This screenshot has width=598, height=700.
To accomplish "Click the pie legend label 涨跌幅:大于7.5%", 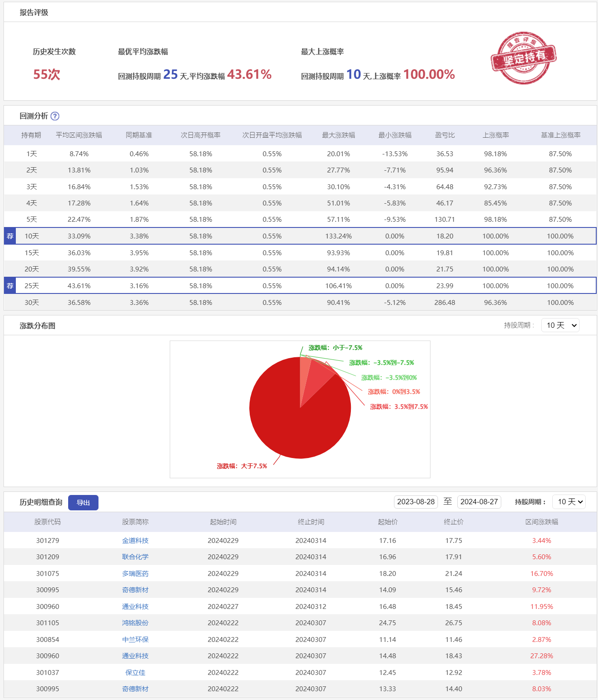I will 242,466.
